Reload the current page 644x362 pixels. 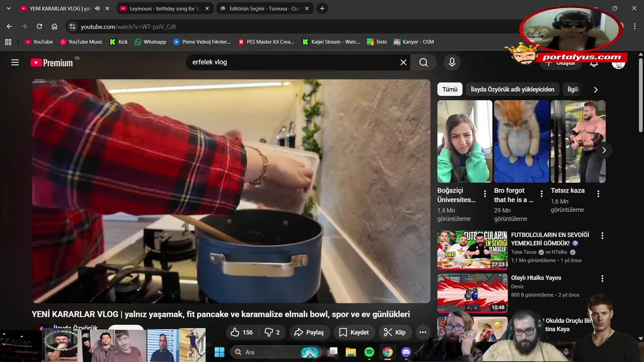39,26
